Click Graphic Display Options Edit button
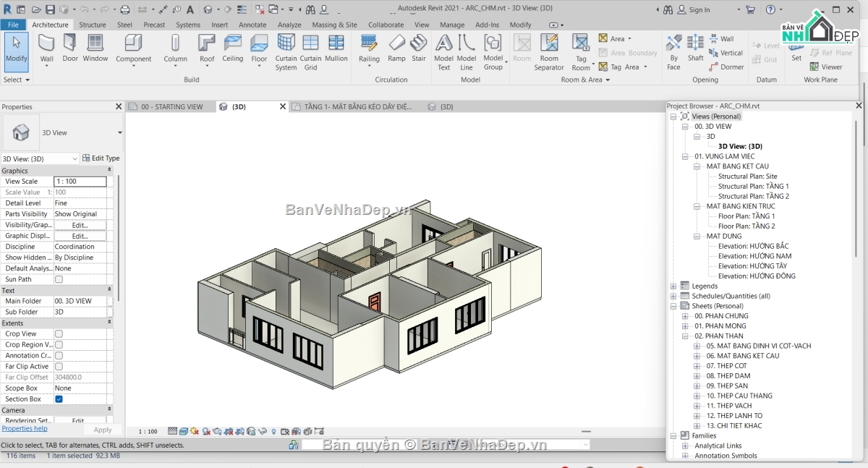The height and width of the screenshot is (468, 868). pos(80,236)
